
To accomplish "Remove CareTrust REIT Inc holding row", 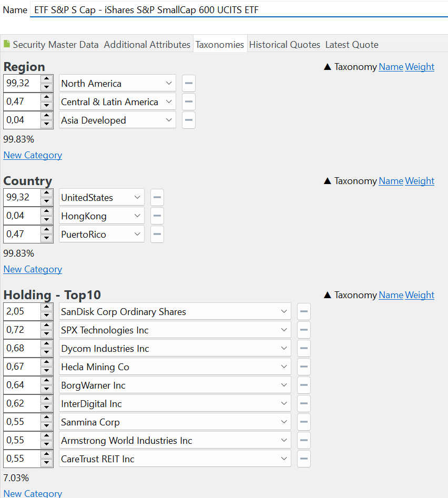I will tap(303, 459).
